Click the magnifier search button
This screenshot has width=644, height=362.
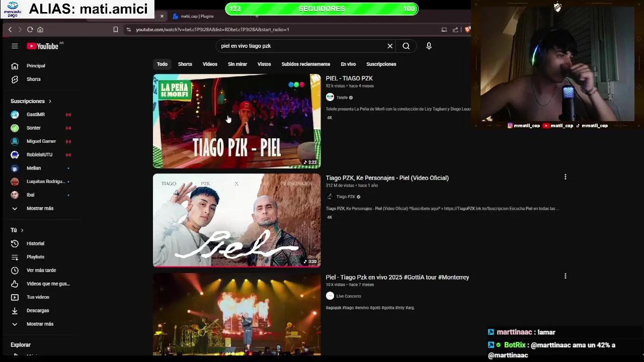[406, 46]
